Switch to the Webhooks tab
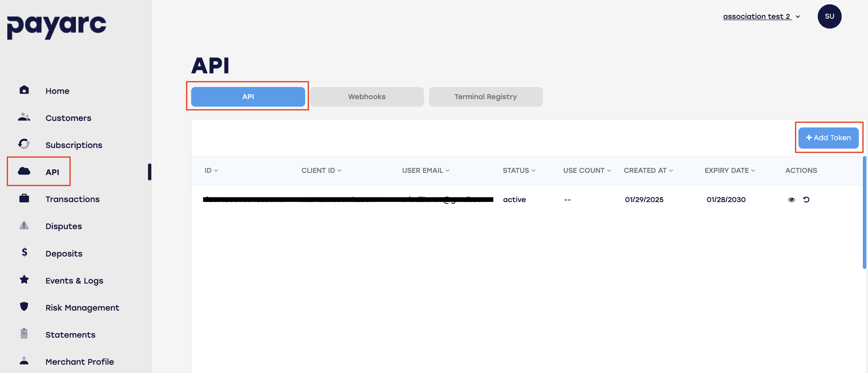Image resolution: width=868 pixels, height=373 pixels. (367, 97)
